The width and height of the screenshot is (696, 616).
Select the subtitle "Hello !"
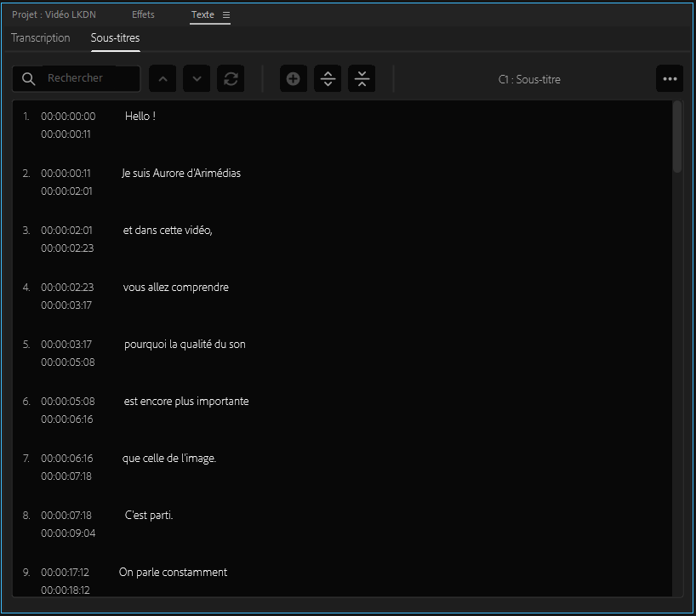click(140, 117)
